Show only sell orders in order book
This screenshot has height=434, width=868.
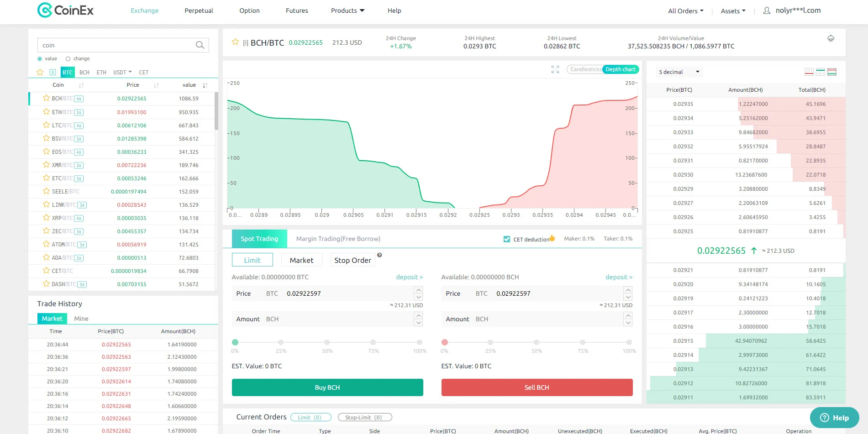click(809, 72)
